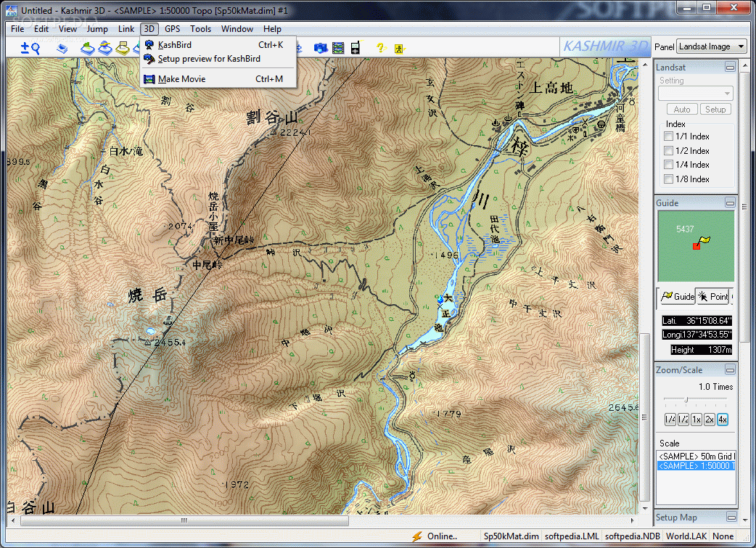The height and width of the screenshot is (548, 756).
Task: Switch to the Point tab
Action: tap(713, 297)
